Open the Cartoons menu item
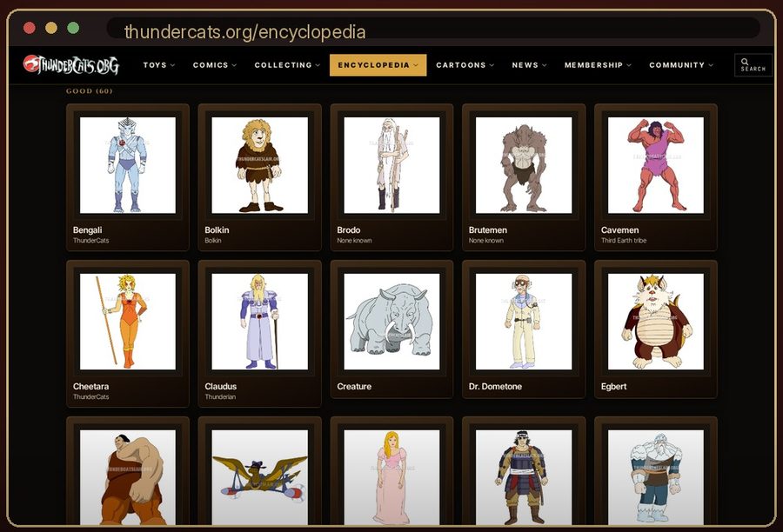This screenshot has height=532, width=783. [x=461, y=65]
